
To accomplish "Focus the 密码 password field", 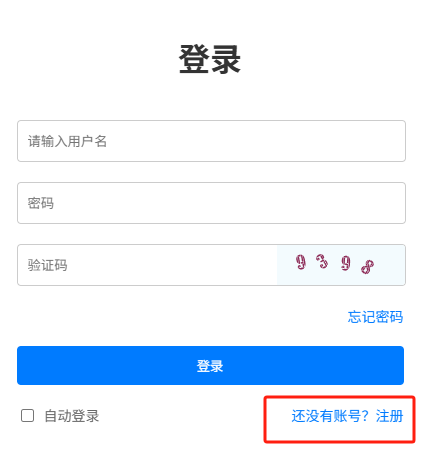I will (211, 203).
